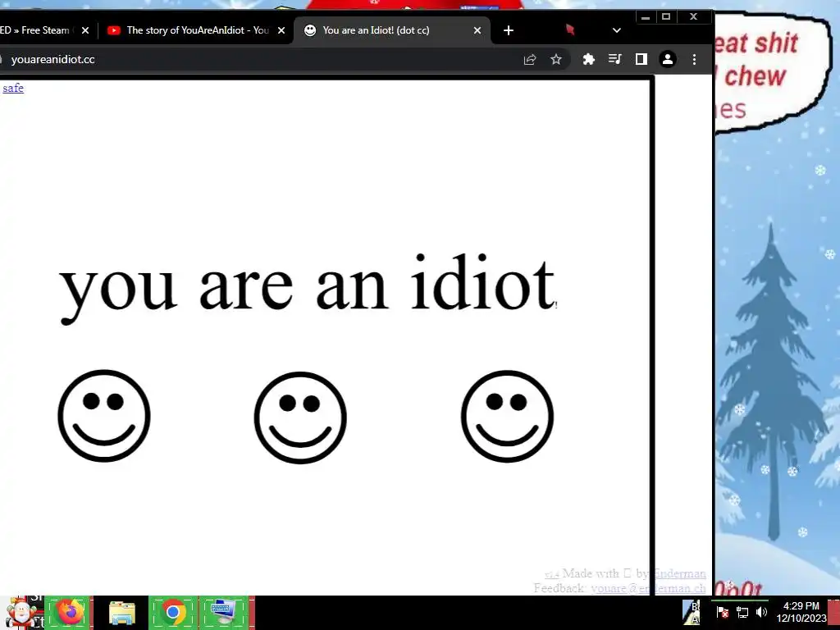Screen dimensions: 840x630
Task: Open the Chrome profile avatar menu
Action: 668,59
